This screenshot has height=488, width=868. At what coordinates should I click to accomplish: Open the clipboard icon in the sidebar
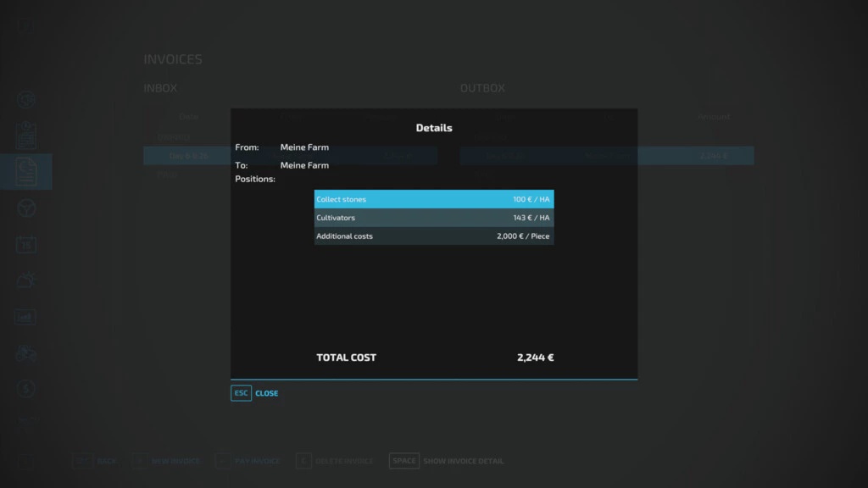pyautogui.click(x=26, y=136)
